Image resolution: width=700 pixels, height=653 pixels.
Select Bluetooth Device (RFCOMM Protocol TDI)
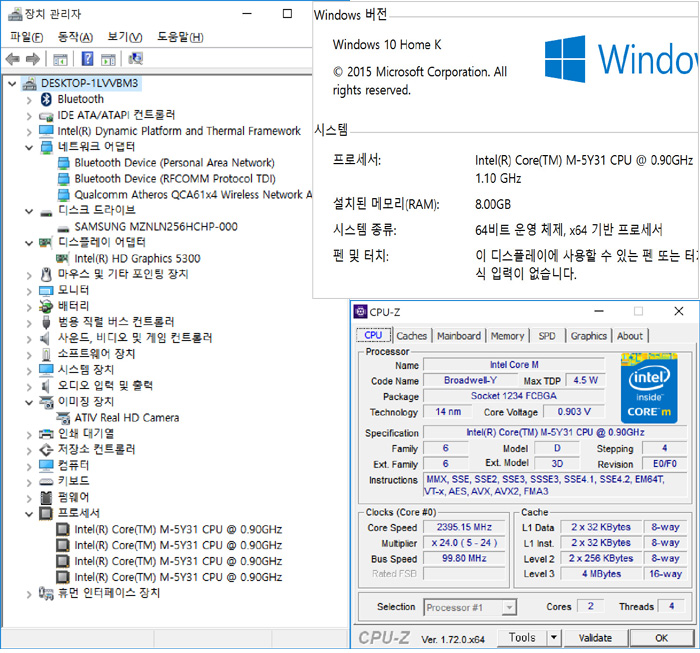pos(175,179)
